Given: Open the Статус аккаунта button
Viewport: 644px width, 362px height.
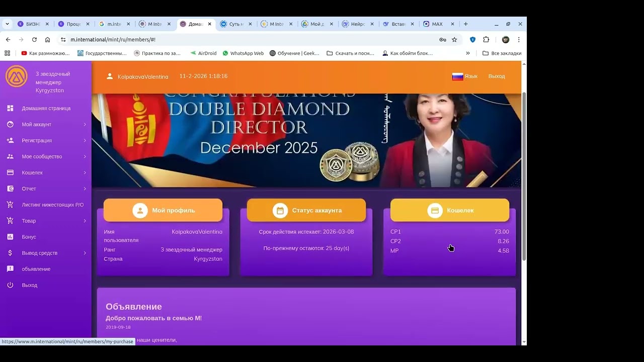Looking at the screenshot, I should (x=306, y=210).
